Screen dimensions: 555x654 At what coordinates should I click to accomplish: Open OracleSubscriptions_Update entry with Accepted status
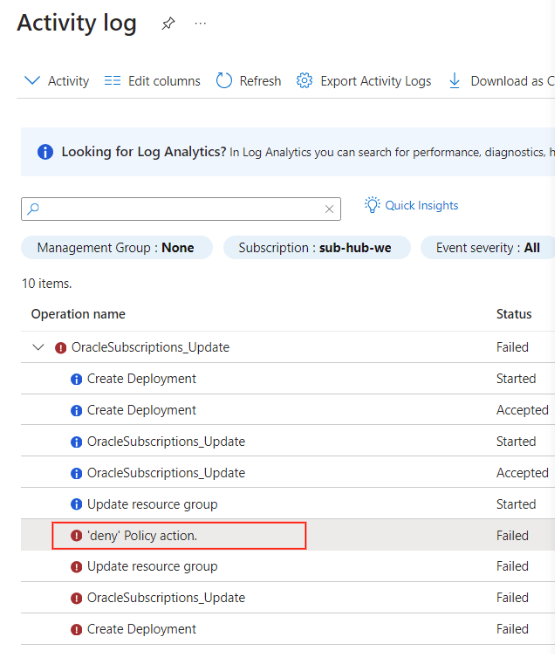click(x=166, y=473)
